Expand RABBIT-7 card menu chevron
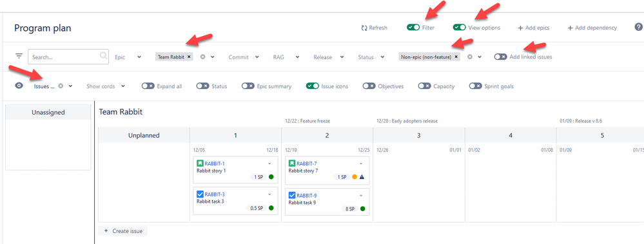The image size is (644, 244). (361, 164)
